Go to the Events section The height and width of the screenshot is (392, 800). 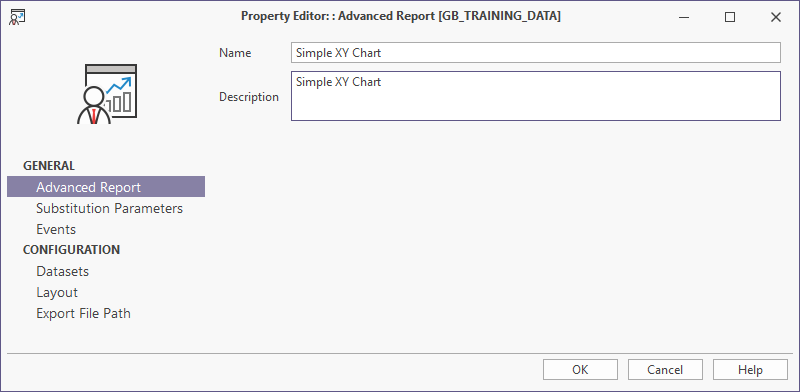click(x=56, y=229)
